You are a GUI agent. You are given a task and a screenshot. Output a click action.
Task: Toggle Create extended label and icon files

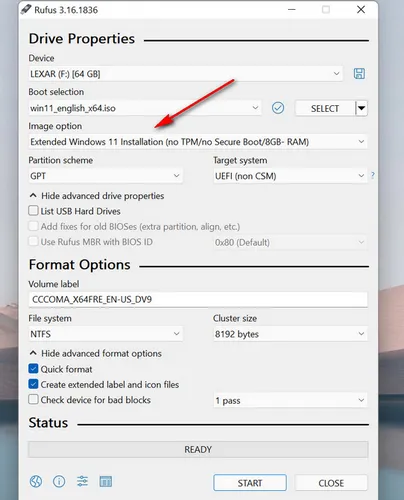pos(33,384)
